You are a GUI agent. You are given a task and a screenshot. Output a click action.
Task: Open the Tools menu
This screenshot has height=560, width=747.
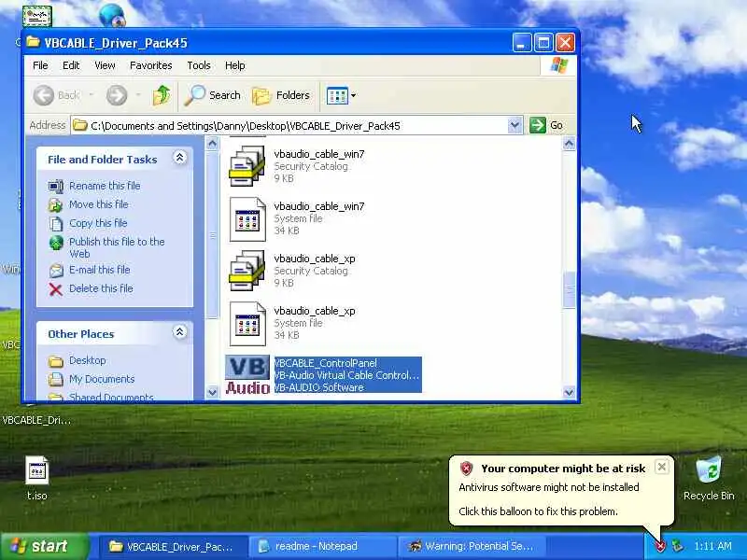pyautogui.click(x=199, y=65)
